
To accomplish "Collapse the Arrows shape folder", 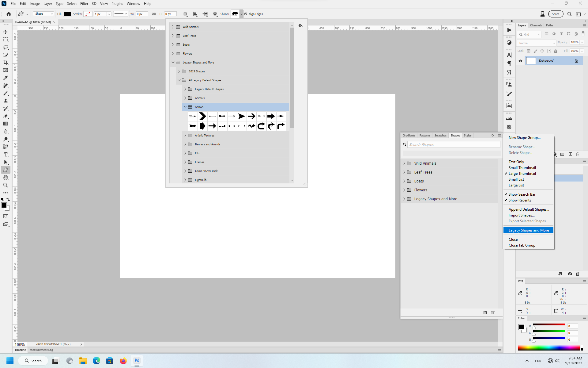I will click(x=186, y=107).
